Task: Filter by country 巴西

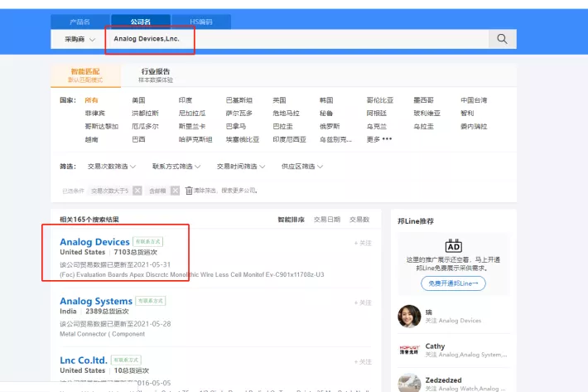Action: pyautogui.click(x=138, y=139)
